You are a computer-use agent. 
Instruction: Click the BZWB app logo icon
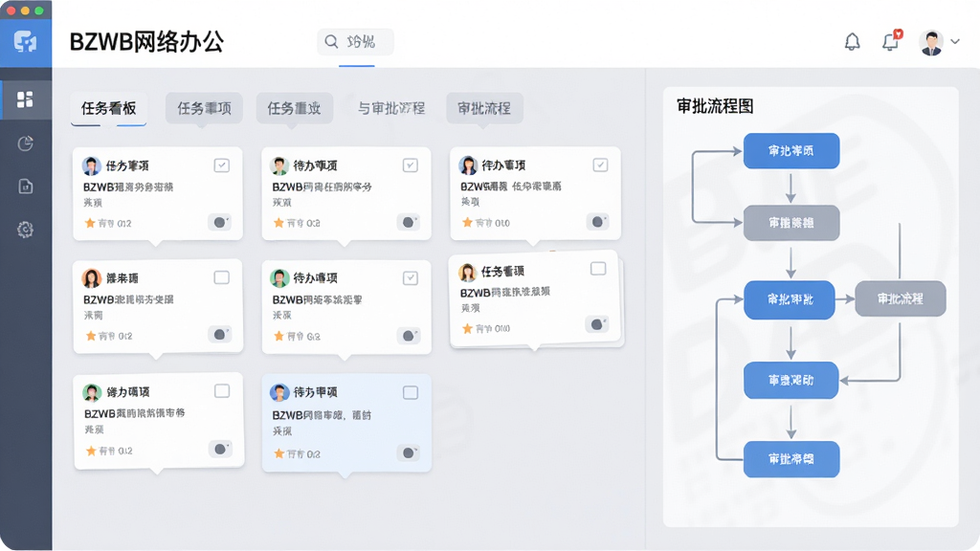click(x=25, y=42)
